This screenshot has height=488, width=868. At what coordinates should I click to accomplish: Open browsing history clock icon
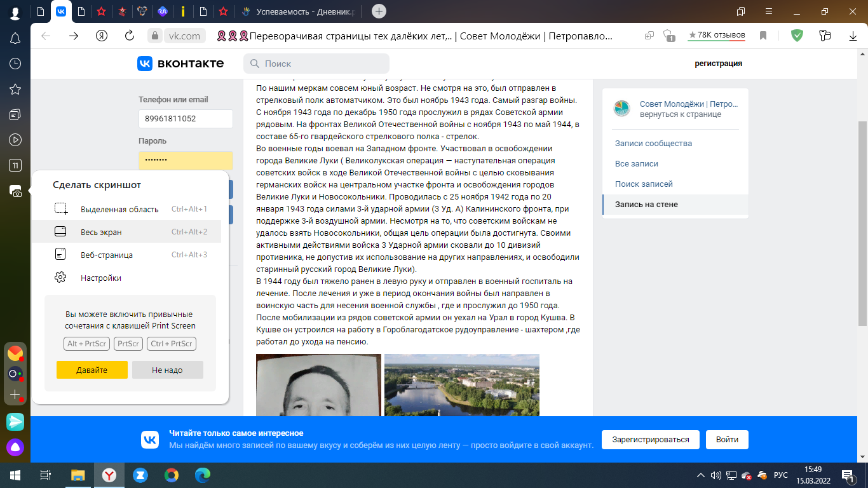(x=15, y=64)
